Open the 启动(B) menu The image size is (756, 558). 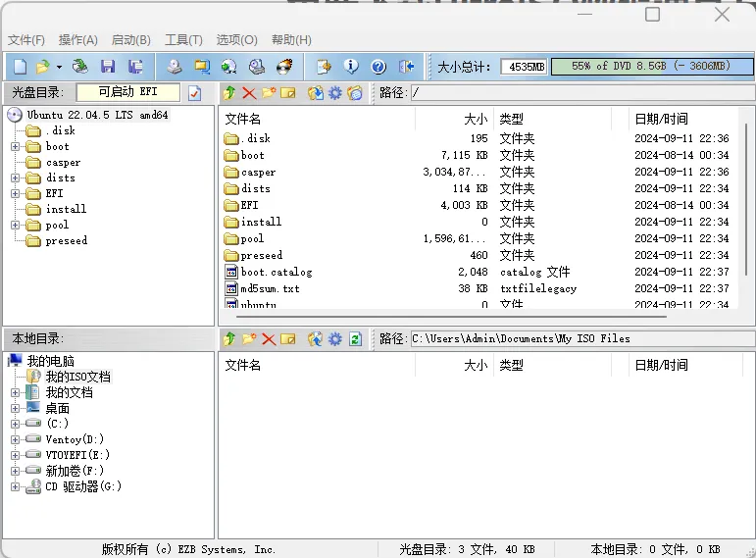click(x=130, y=40)
